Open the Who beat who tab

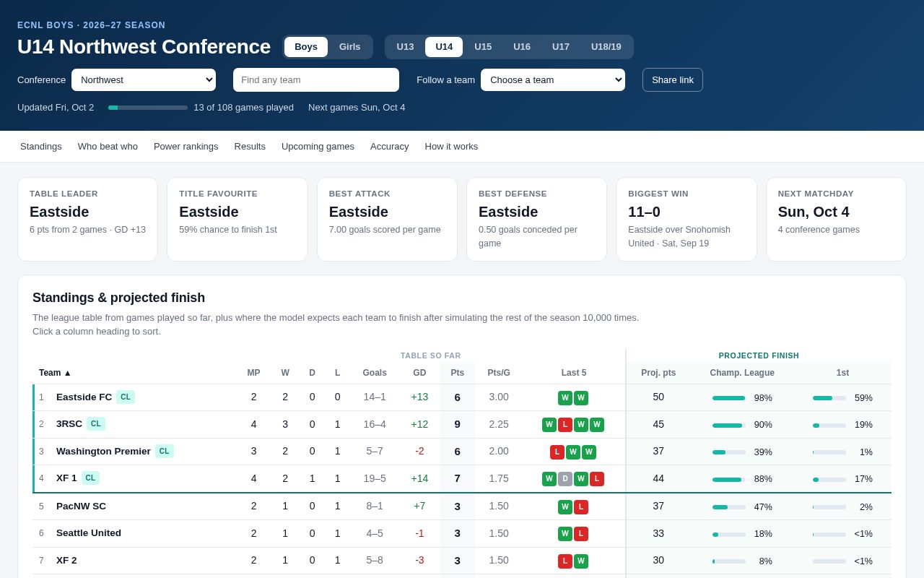point(108,147)
